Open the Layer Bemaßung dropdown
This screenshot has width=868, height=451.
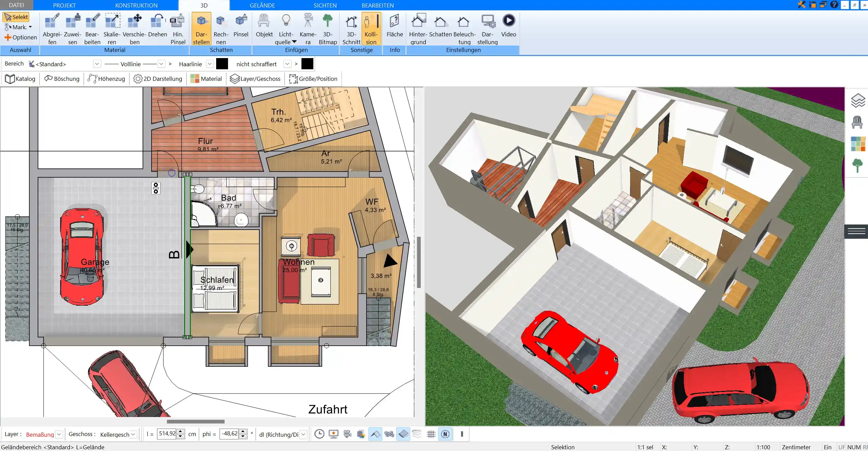click(59, 434)
